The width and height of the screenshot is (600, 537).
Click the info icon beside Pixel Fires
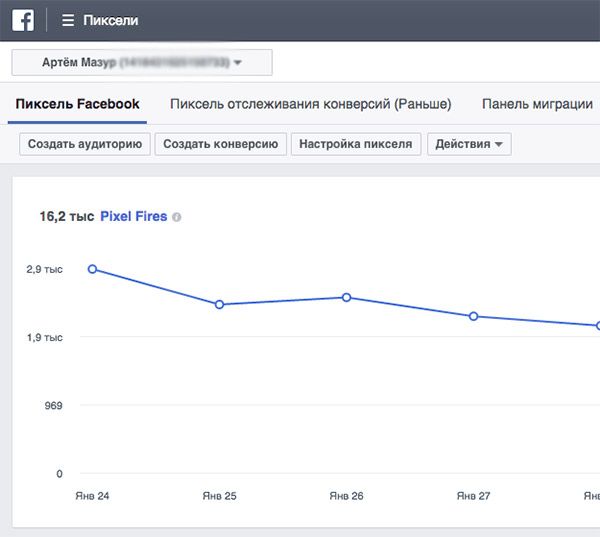tap(176, 217)
